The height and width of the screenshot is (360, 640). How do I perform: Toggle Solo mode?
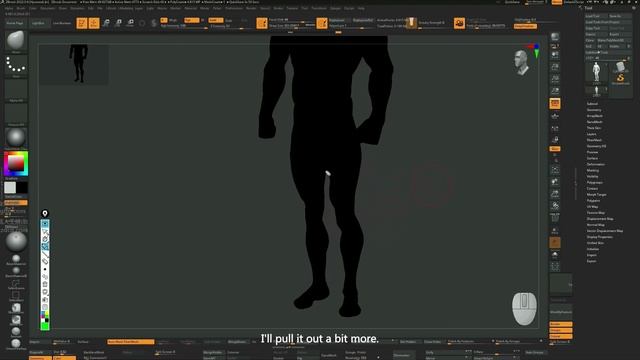(555, 255)
